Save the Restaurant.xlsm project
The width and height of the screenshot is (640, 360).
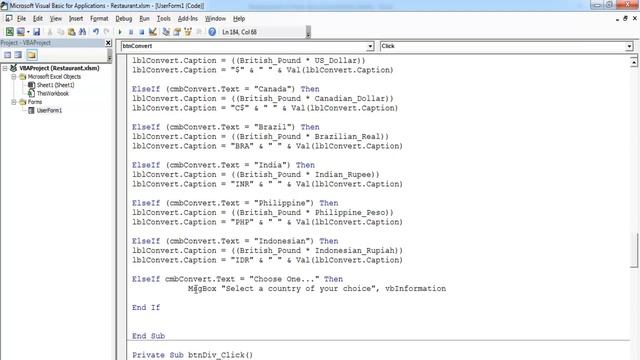[36, 32]
